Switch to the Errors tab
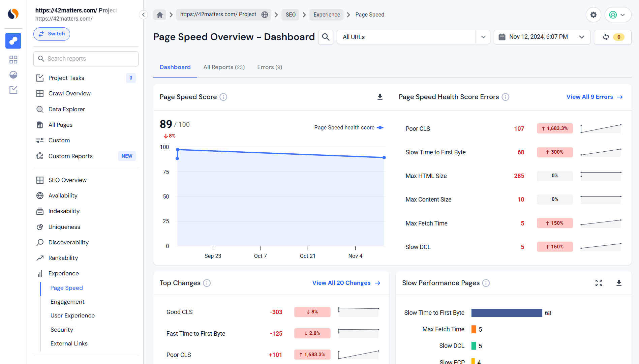 point(270,67)
